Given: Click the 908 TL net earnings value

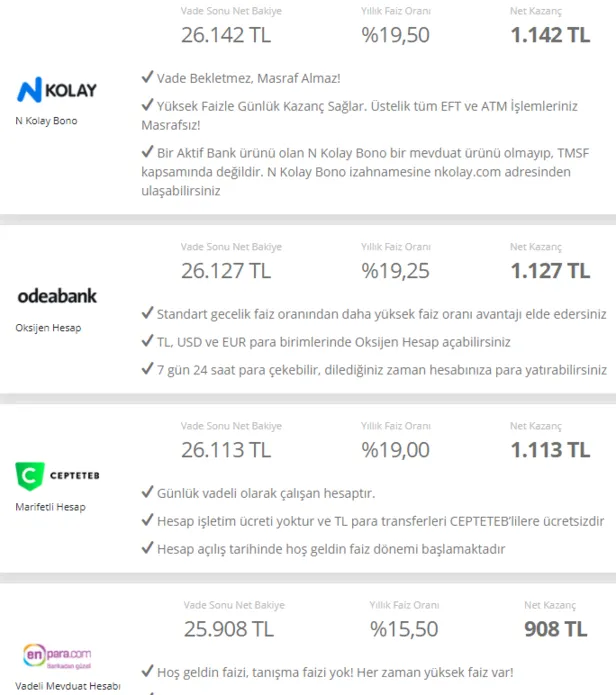Looking at the screenshot, I should [x=555, y=629].
